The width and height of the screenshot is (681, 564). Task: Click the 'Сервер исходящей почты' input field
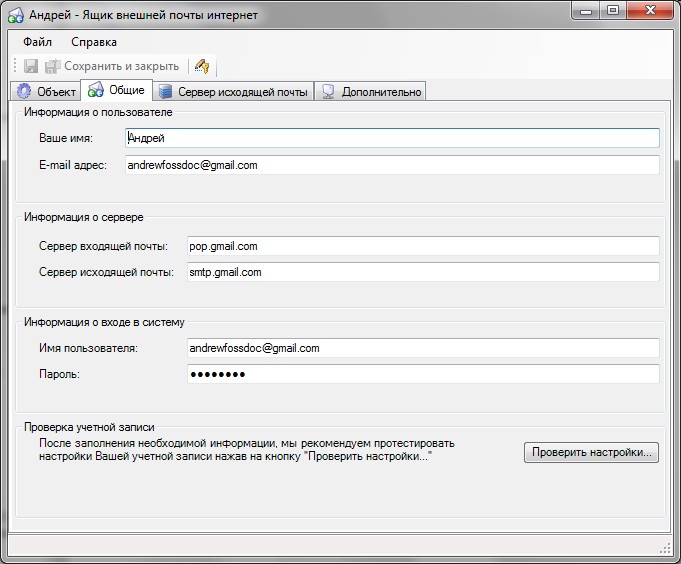pos(422,272)
